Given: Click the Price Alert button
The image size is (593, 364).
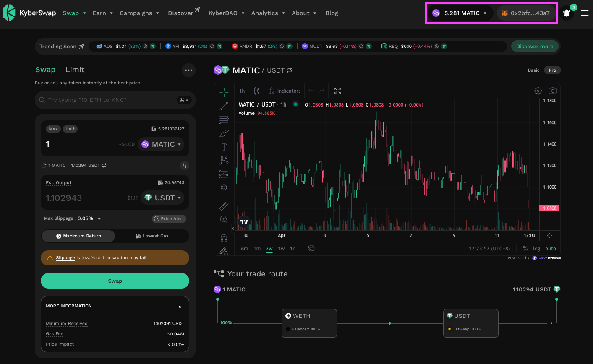Looking at the screenshot, I should [x=169, y=219].
